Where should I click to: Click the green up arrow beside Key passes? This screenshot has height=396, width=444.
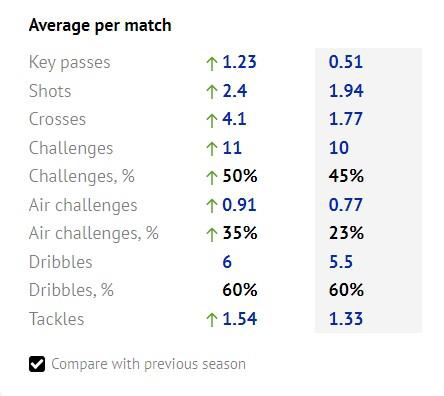coord(212,63)
